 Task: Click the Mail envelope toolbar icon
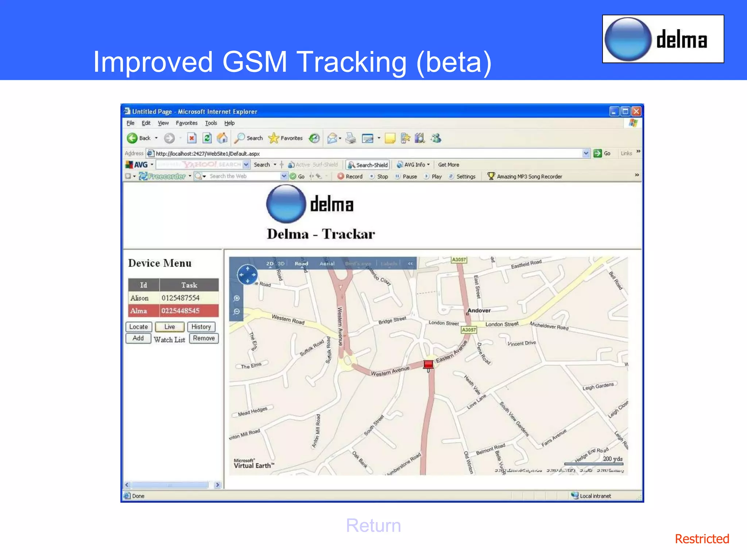[332, 138]
